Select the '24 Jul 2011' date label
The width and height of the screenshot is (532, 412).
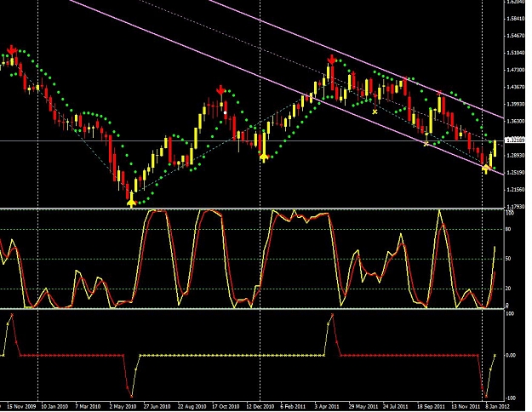pos(396,406)
